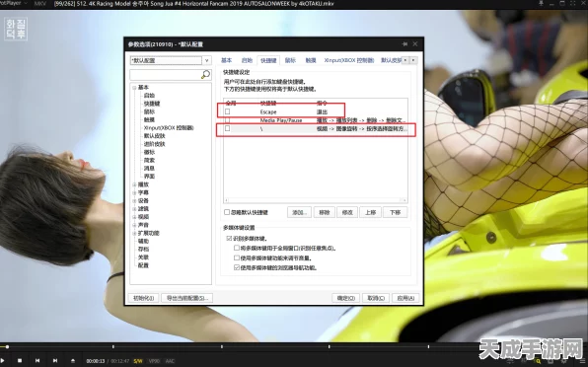Click the Play button in the player bar

(x=2, y=361)
